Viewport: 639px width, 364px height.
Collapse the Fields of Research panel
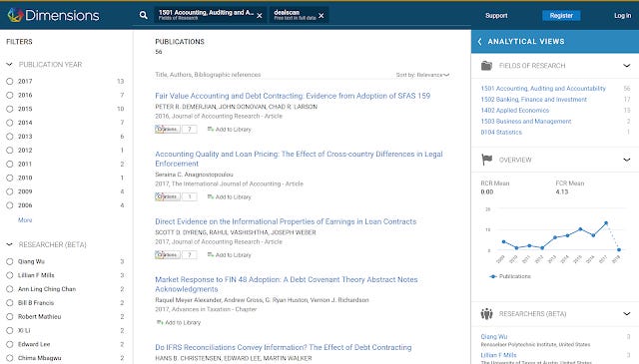click(x=627, y=66)
